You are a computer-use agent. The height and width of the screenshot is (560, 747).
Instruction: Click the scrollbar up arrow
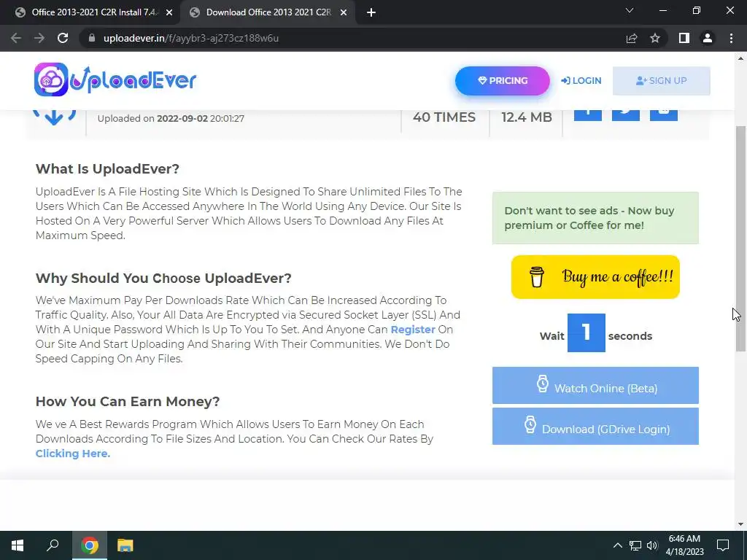pyautogui.click(x=740, y=58)
